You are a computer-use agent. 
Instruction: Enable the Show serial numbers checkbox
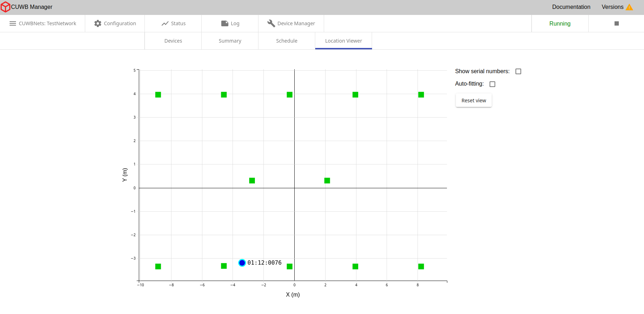[x=518, y=71]
